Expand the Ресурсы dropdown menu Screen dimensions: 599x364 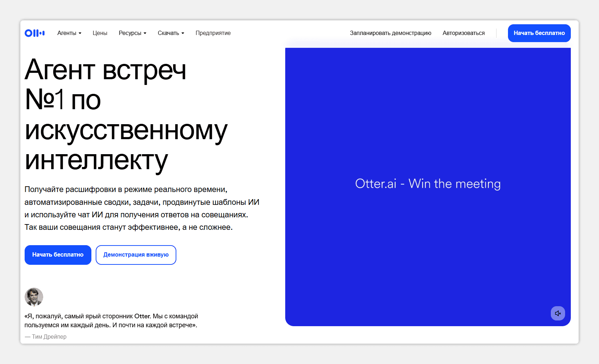[132, 33]
